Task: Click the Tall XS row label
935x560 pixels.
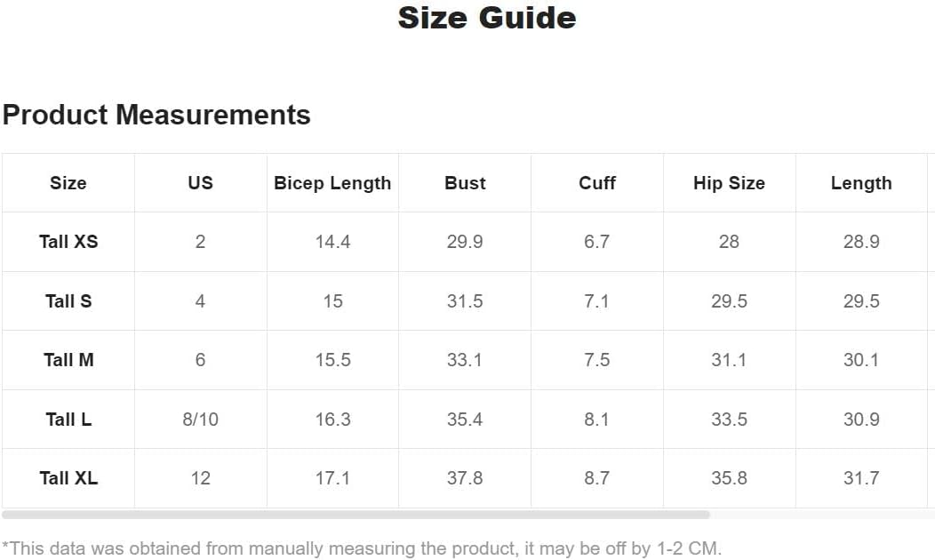Action: tap(68, 242)
